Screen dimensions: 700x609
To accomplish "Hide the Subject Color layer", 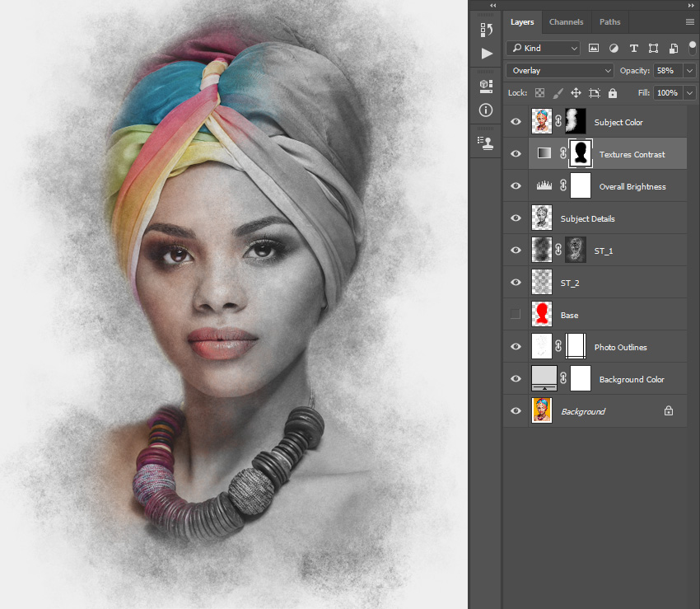I will click(x=516, y=121).
